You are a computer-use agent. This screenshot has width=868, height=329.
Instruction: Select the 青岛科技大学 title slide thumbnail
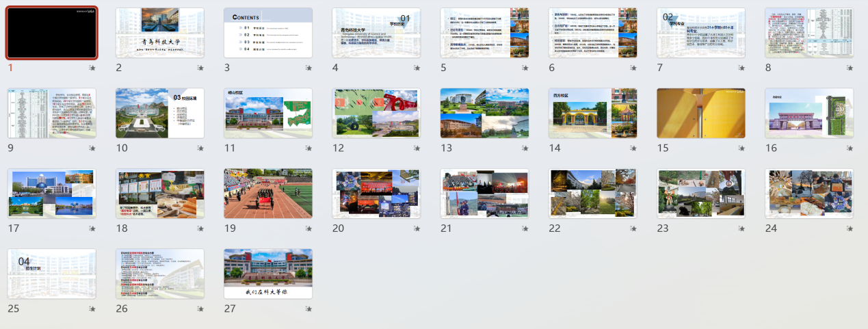[x=160, y=33]
